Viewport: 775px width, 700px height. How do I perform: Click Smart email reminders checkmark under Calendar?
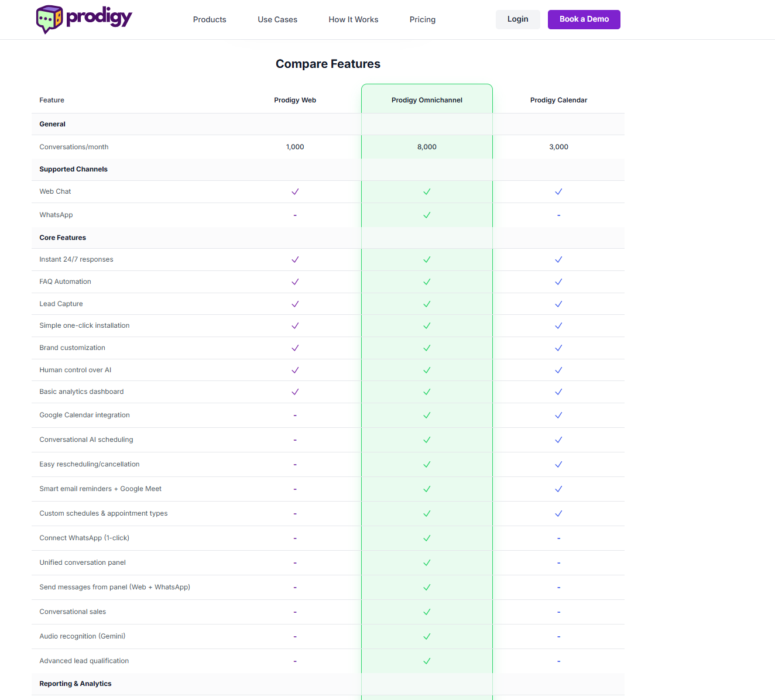pos(558,489)
